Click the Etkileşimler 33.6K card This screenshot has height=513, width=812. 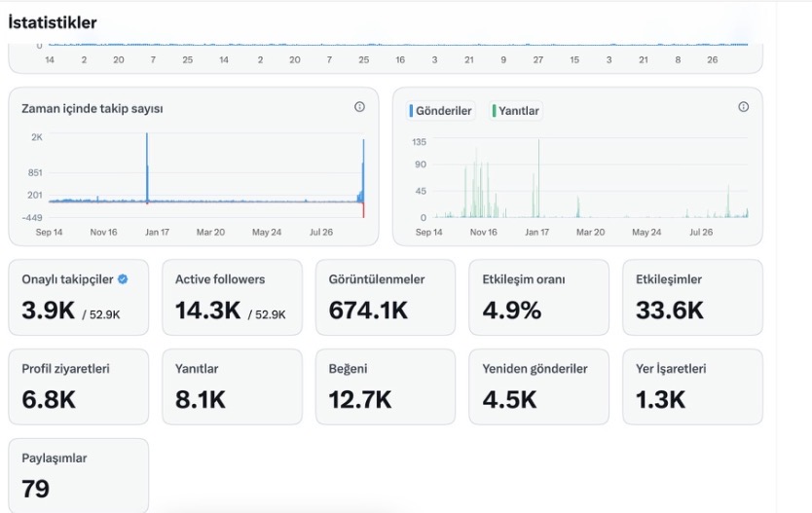(692, 297)
